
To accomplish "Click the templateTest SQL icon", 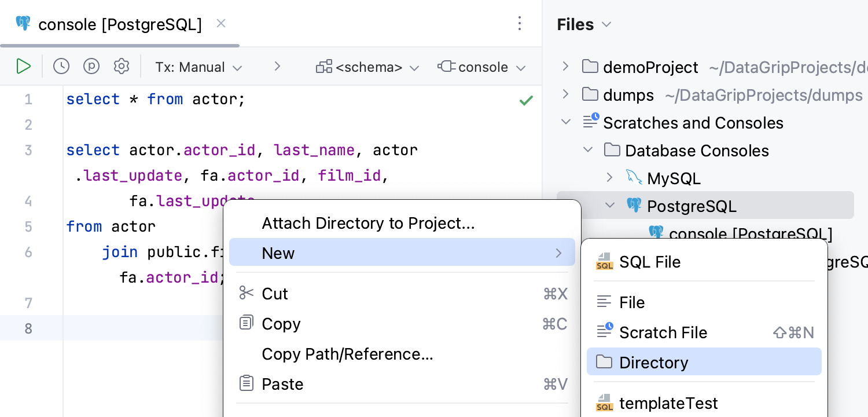I will click(604, 403).
